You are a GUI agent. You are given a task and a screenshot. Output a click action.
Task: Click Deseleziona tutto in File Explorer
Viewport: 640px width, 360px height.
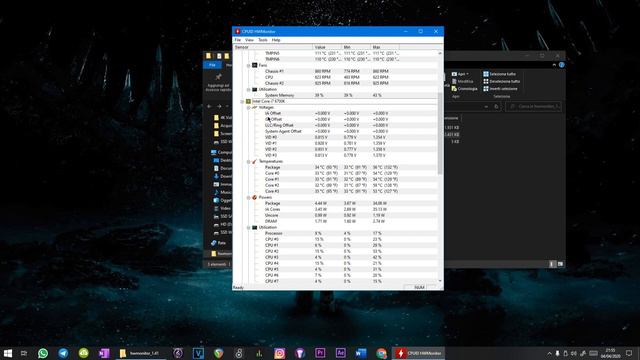click(x=502, y=81)
